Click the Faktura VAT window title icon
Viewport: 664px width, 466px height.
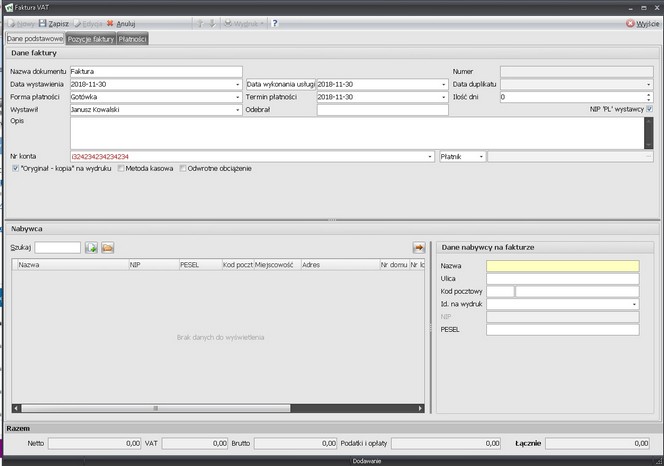click(x=8, y=6)
